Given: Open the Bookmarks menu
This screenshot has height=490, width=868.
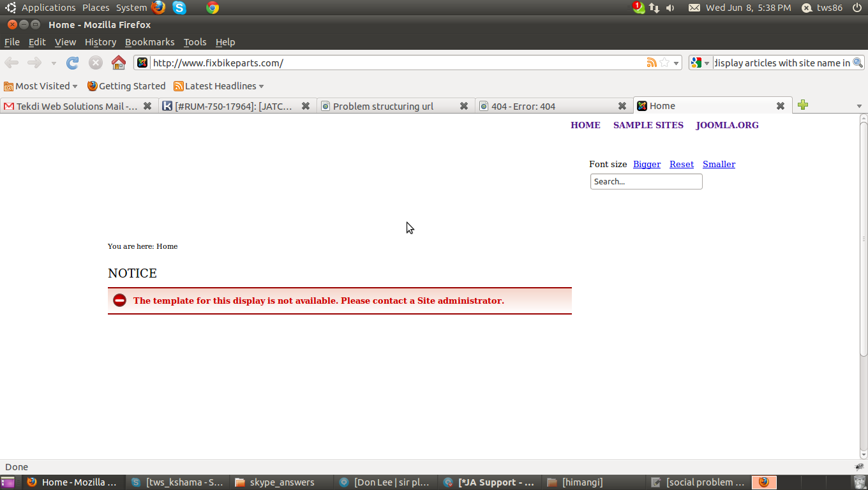Looking at the screenshot, I should click(x=149, y=42).
